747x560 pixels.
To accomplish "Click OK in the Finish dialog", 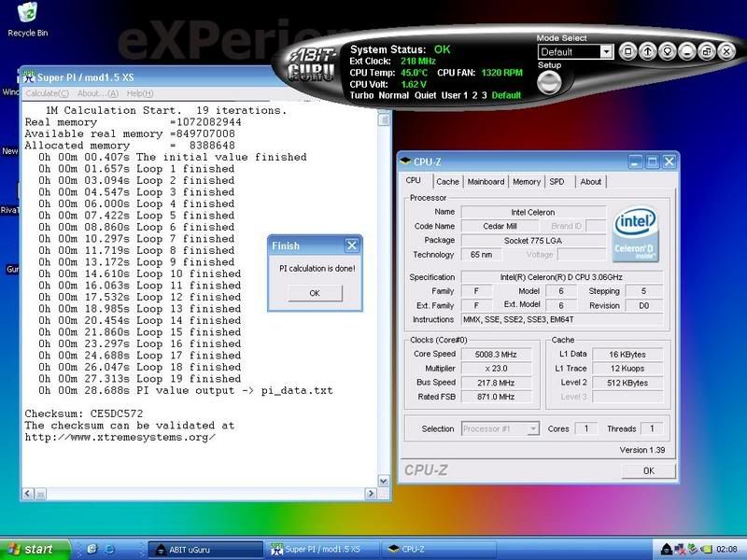I will click(315, 293).
